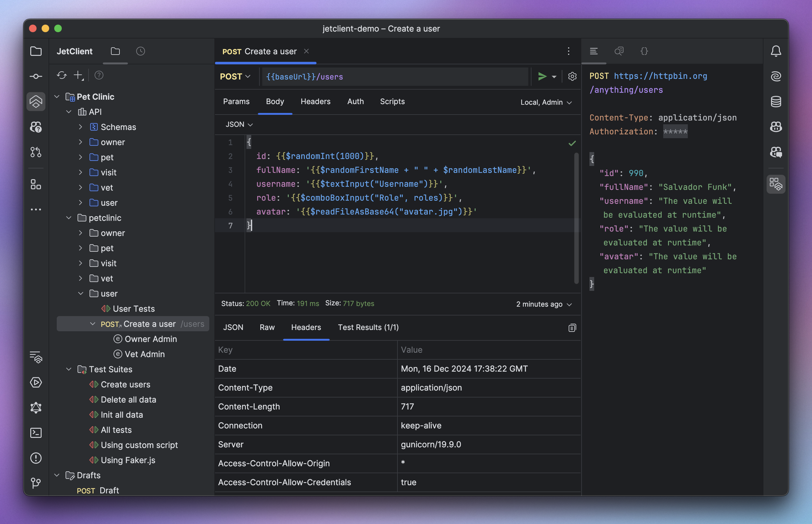Click the Sync refresh icon in JetClient panel
Image resolution: width=812 pixels, height=524 pixels.
(x=61, y=75)
